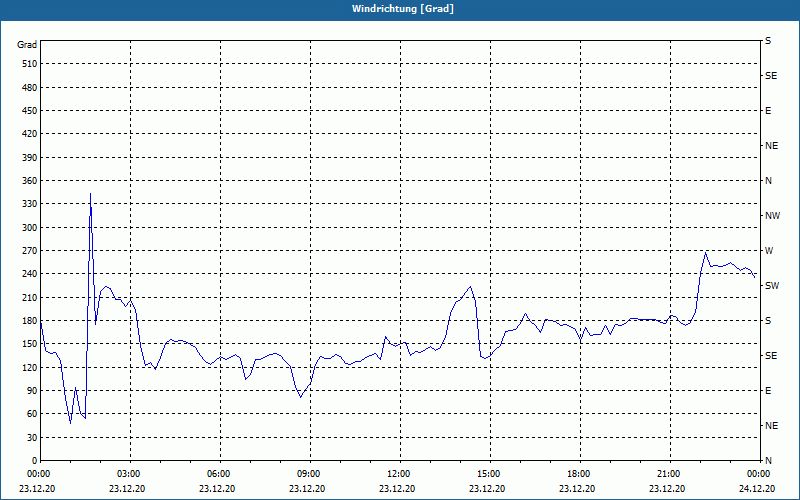Viewport: 800px width, 500px height.
Task: Click the E compass label beside the 90 gridline
Action: [768, 391]
